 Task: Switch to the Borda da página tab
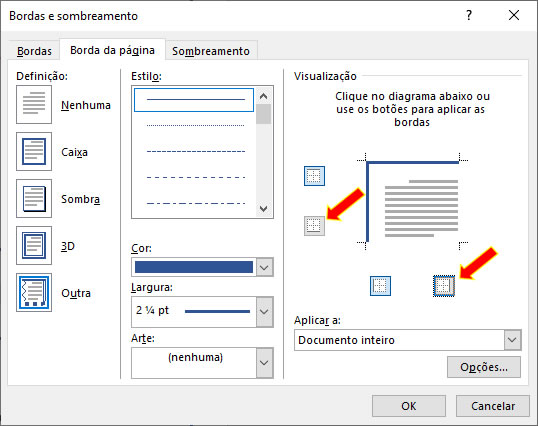tap(113, 50)
